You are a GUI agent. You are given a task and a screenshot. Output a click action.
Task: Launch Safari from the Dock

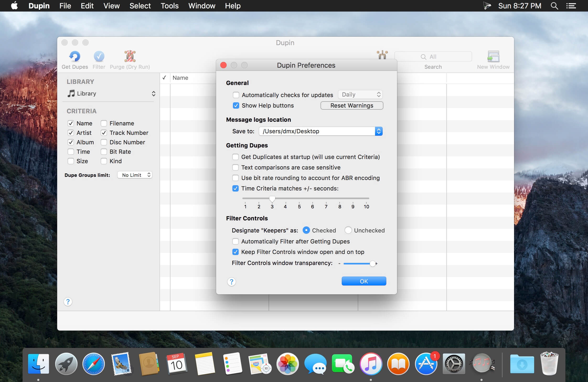click(x=94, y=364)
